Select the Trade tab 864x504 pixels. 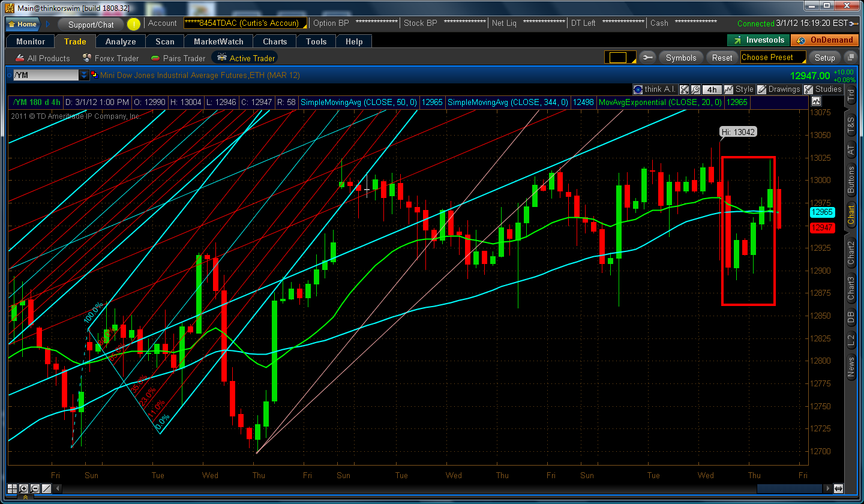point(75,41)
